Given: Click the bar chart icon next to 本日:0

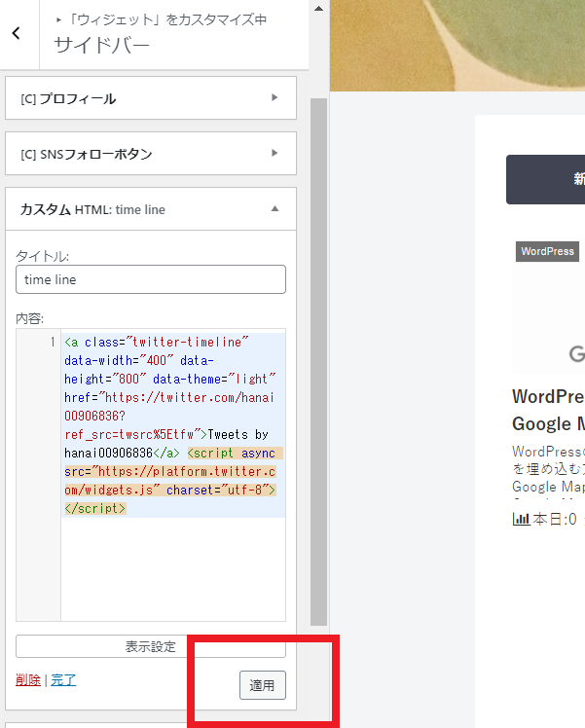Looking at the screenshot, I should 521,519.
